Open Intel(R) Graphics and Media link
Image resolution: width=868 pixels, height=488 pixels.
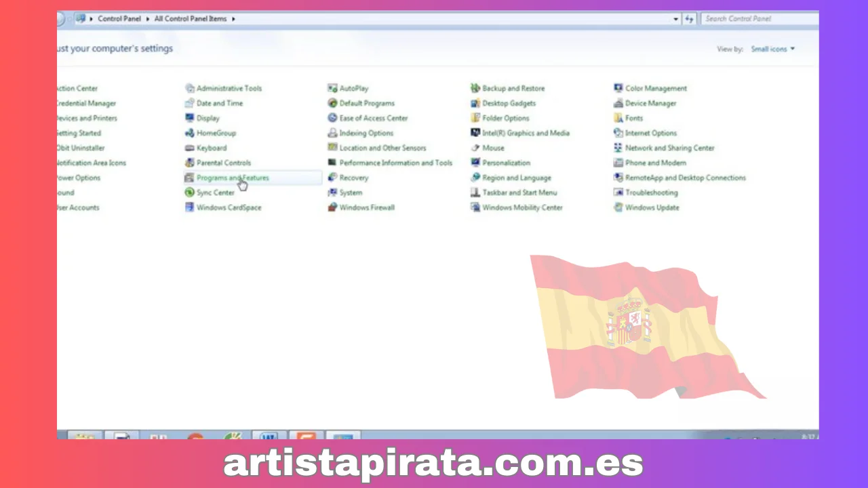tap(526, 133)
